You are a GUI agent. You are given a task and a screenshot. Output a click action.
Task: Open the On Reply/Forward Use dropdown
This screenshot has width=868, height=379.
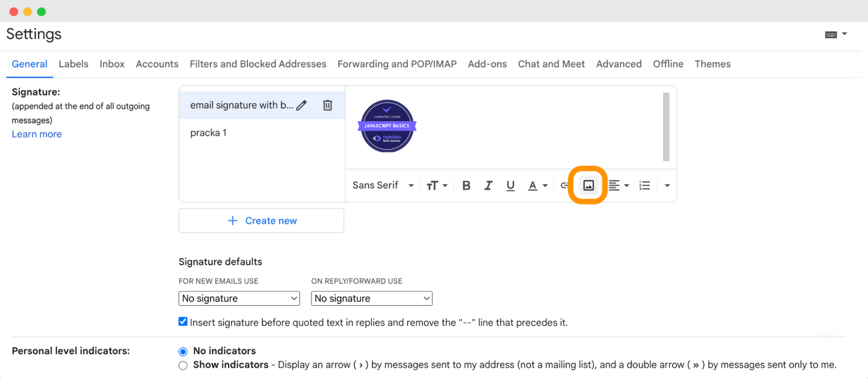pos(372,299)
